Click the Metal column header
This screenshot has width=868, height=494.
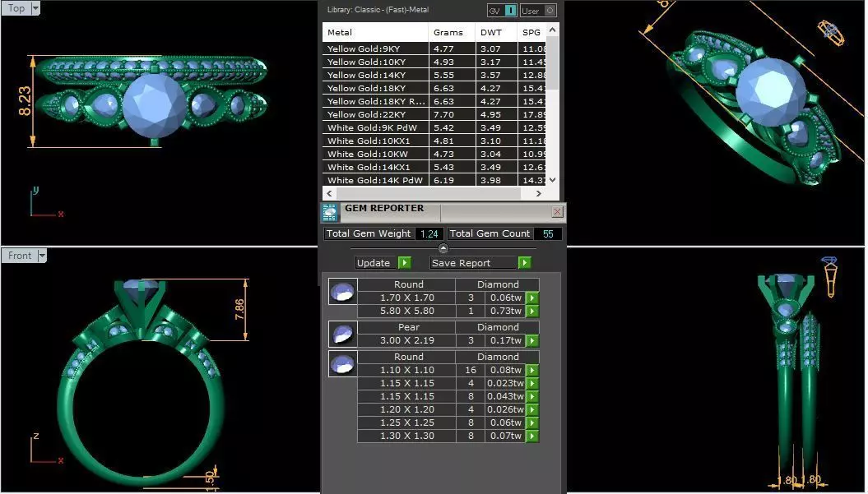(375, 32)
